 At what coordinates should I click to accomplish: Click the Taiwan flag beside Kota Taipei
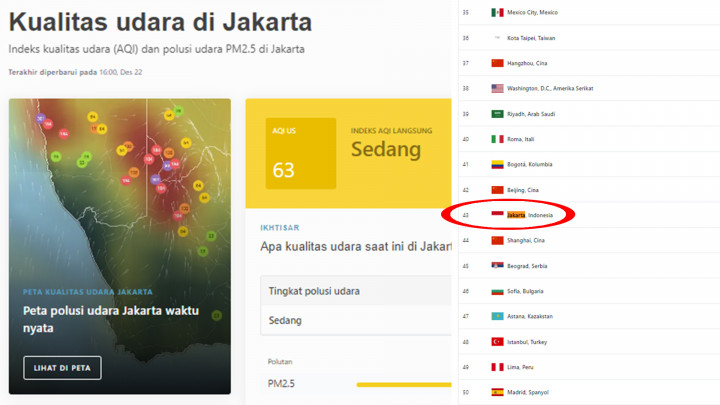497,38
